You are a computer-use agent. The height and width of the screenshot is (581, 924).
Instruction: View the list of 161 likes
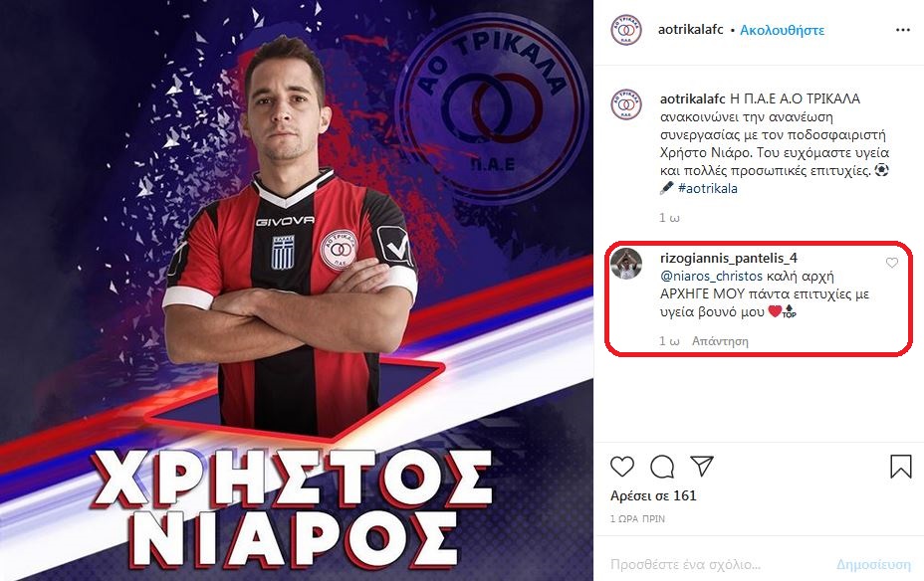[653, 495]
